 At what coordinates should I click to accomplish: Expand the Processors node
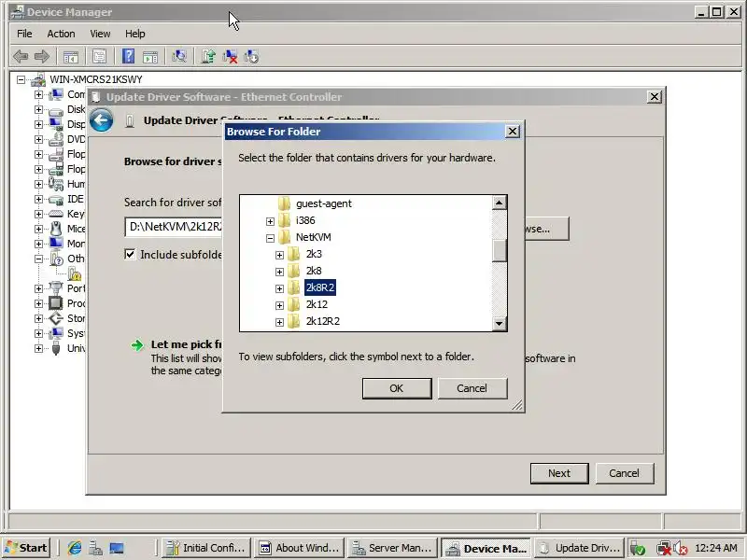point(38,303)
